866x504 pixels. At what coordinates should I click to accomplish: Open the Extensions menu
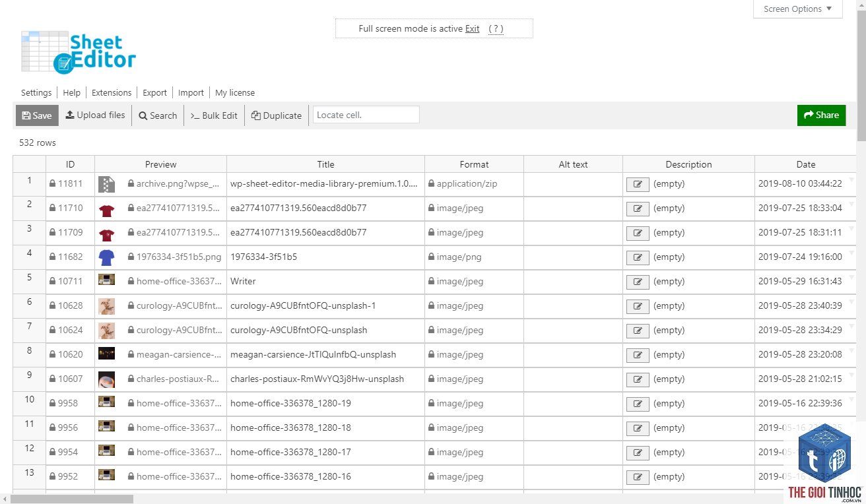(112, 93)
